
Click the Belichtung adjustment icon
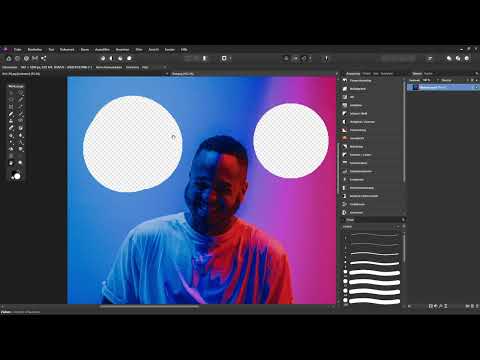pyautogui.click(x=345, y=147)
